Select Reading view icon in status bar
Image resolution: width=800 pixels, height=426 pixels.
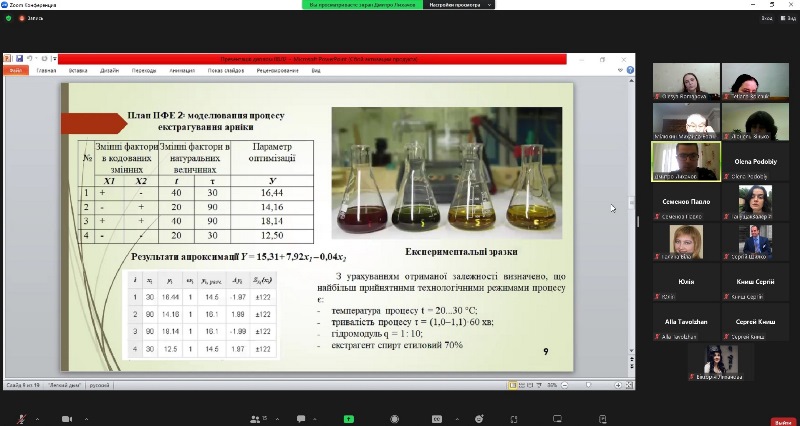click(532, 386)
